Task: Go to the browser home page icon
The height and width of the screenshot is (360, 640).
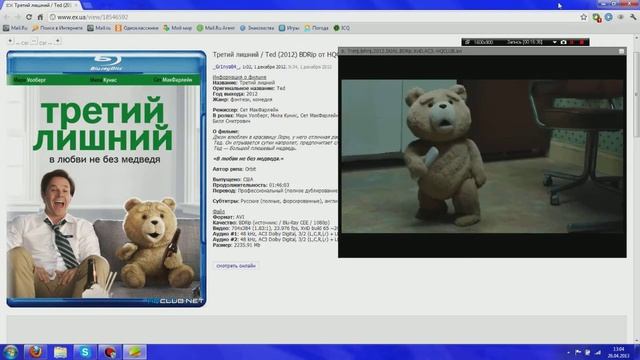Action: (x=40, y=17)
